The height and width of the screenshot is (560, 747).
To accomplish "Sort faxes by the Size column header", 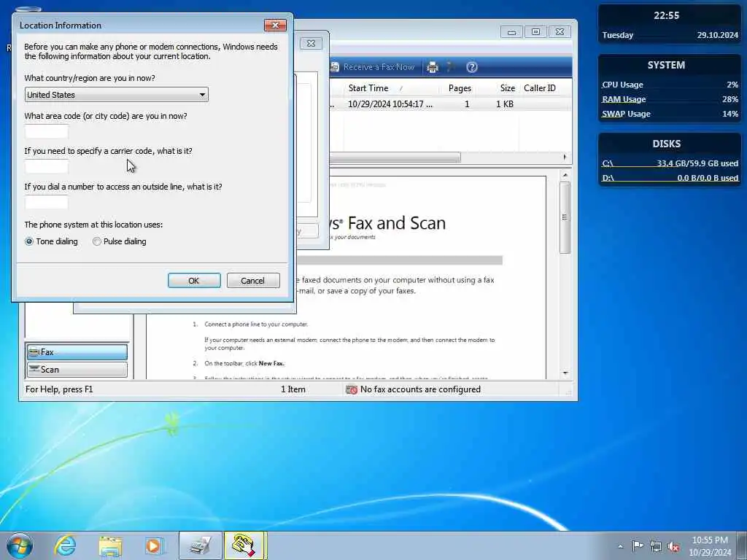I will 508,88.
